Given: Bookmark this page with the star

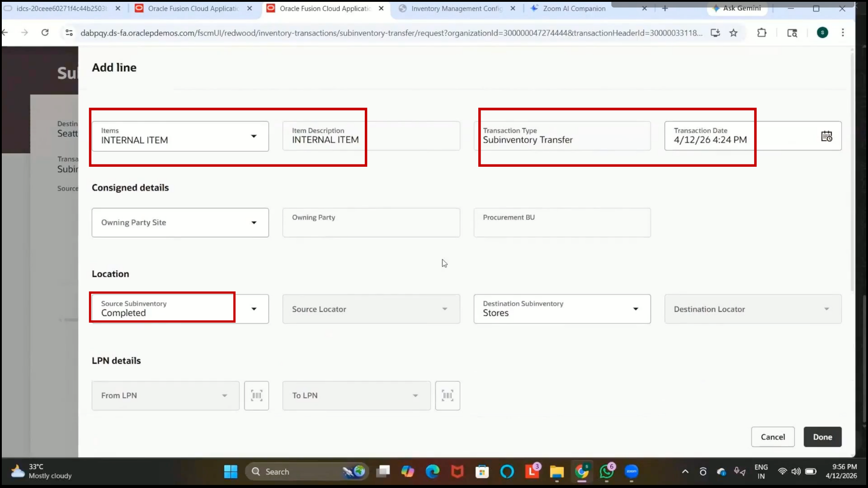Looking at the screenshot, I should [733, 33].
